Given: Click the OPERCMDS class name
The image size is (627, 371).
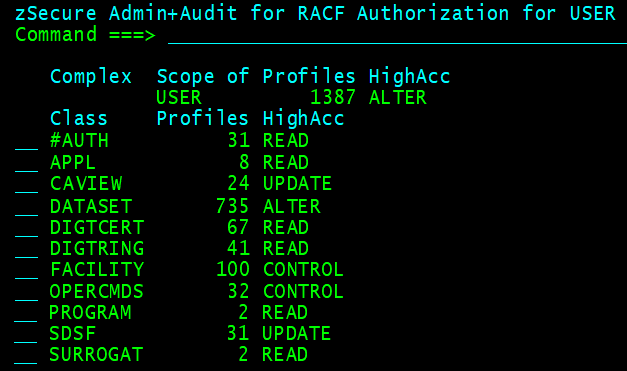Looking at the screenshot, I should click(96, 292).
